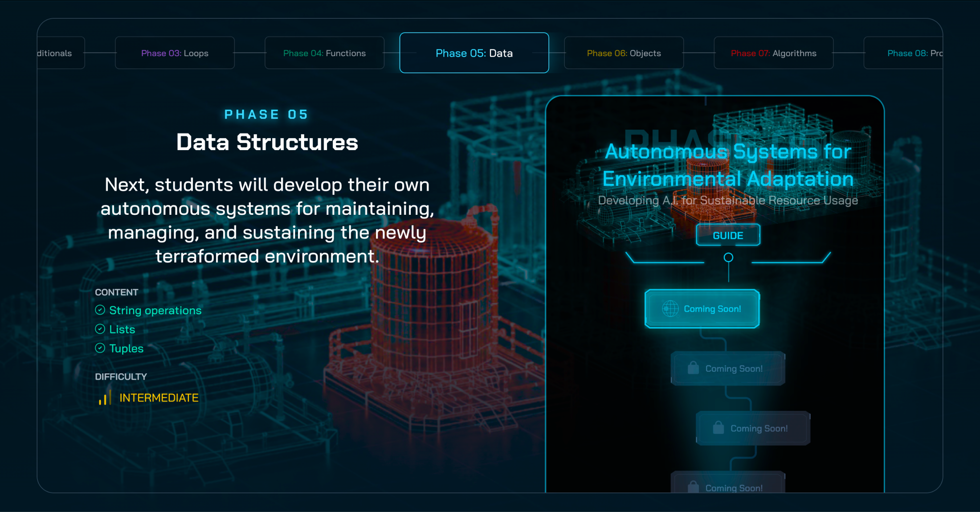Click the difficulty bars icon near INTERMEDIATE
The width and height of the screenshot is (980, 512).
click(105, 397)
